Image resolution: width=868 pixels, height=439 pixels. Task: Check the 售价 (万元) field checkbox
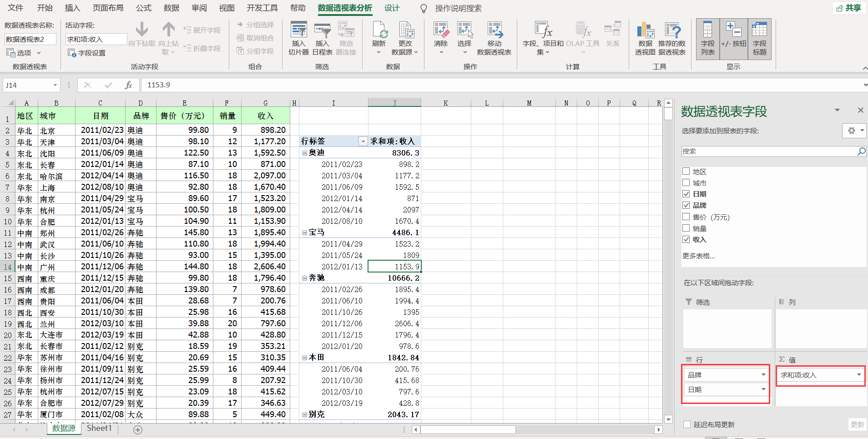point(686,217)
